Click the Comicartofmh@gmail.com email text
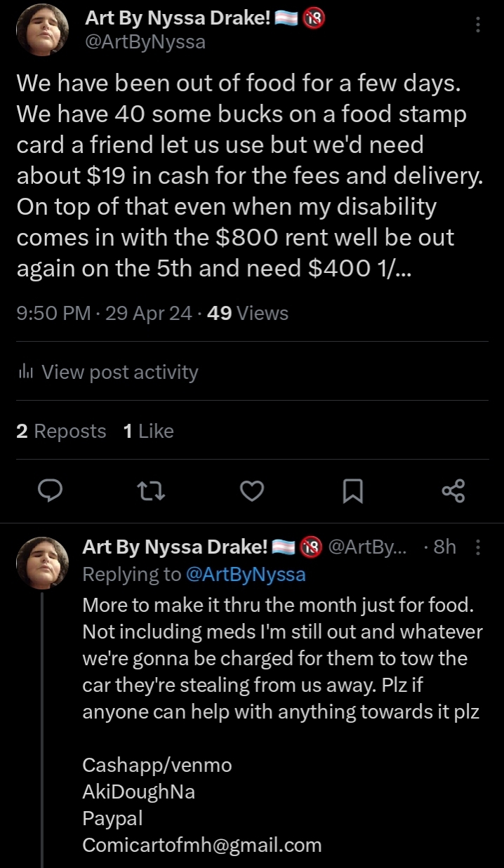Image resolution: width=504 pixels, height=868 pixels. click(201, 845)
